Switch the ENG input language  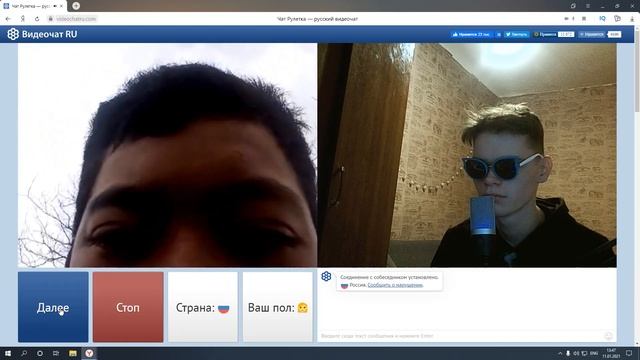point(594,353)
